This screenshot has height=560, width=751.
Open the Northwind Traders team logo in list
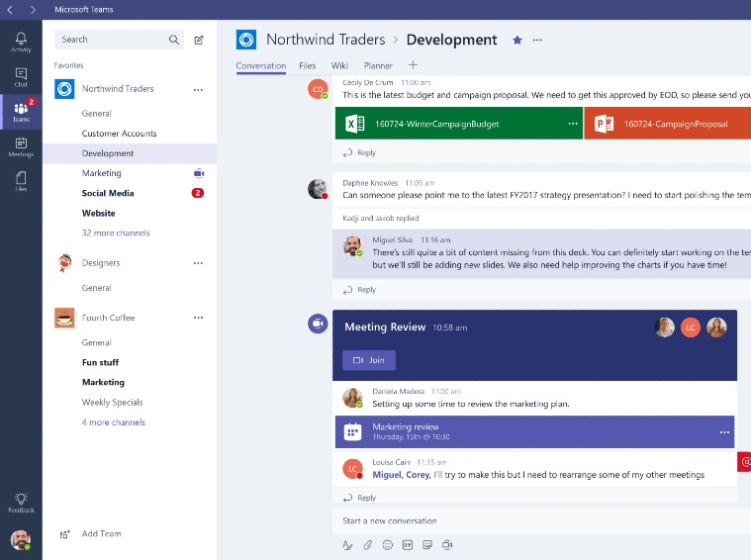coord(64,89)
